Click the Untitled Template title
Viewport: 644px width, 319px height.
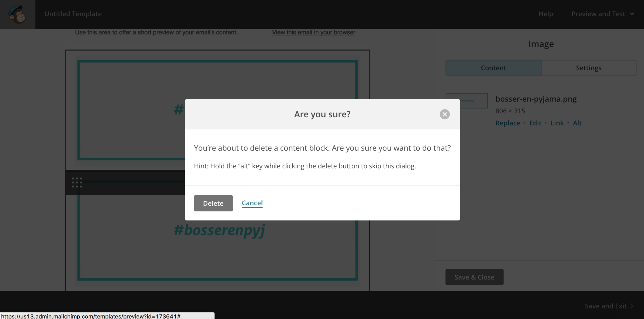point(73,14)
